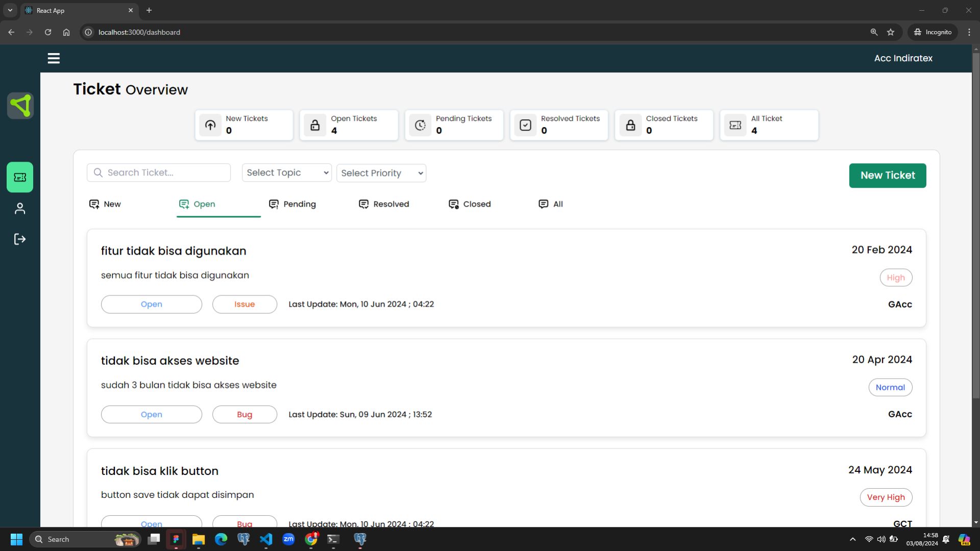Open Figma from taskbar
The width and height of the screenshot is (980, 551).
(176, 539)
